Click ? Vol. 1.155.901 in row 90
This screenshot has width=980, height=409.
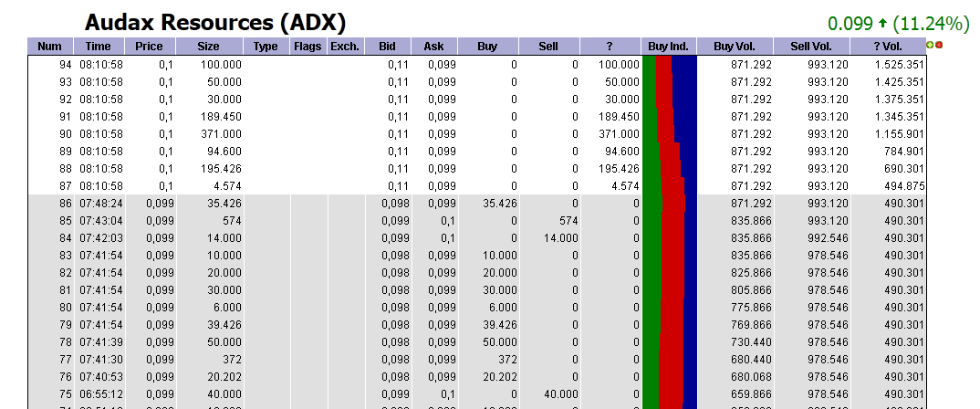(899, 134)
